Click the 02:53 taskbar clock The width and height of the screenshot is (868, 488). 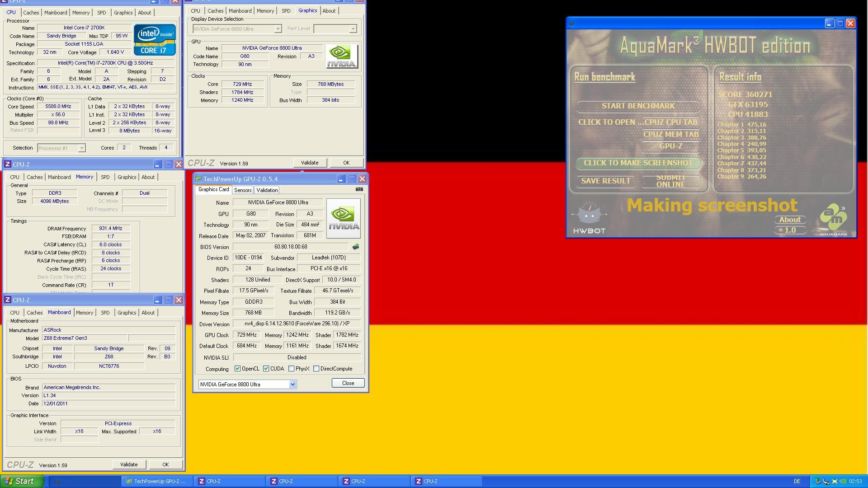[855, 482]
